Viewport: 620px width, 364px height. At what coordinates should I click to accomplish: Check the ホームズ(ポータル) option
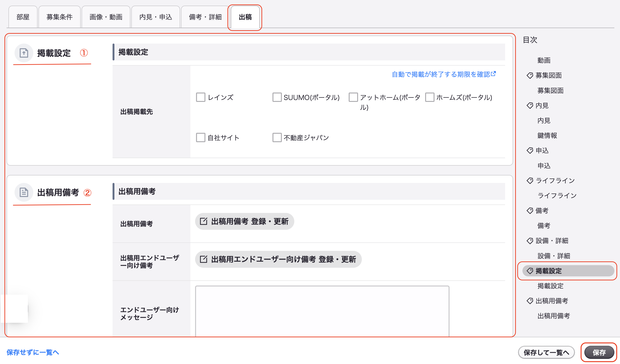click(x=430, y=97)
